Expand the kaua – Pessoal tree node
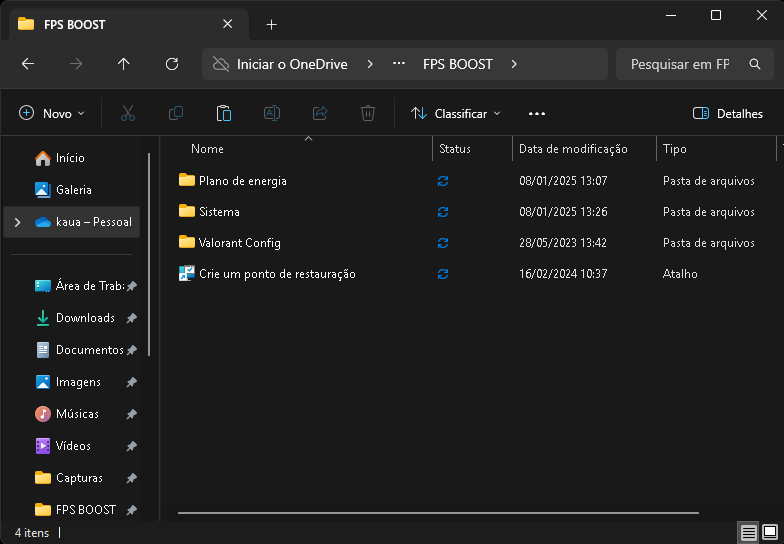Screen dimensions: 784x544 [17, 222]
